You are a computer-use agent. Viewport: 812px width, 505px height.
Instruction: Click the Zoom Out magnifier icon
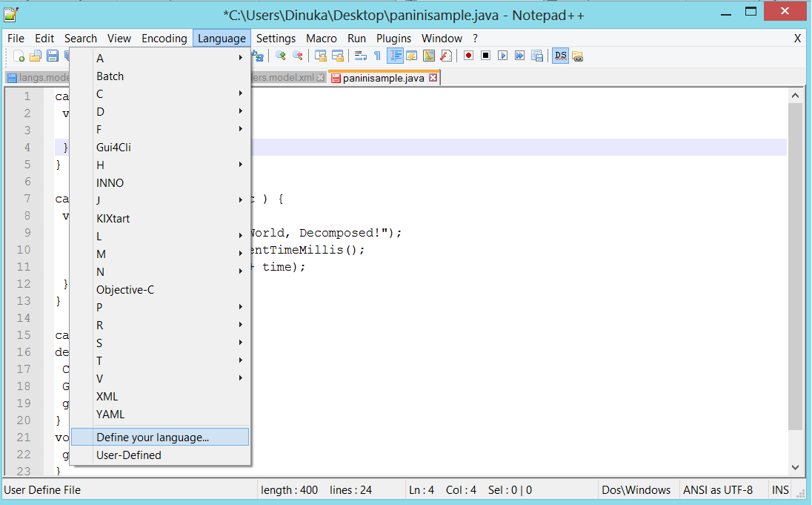[297, 55]
